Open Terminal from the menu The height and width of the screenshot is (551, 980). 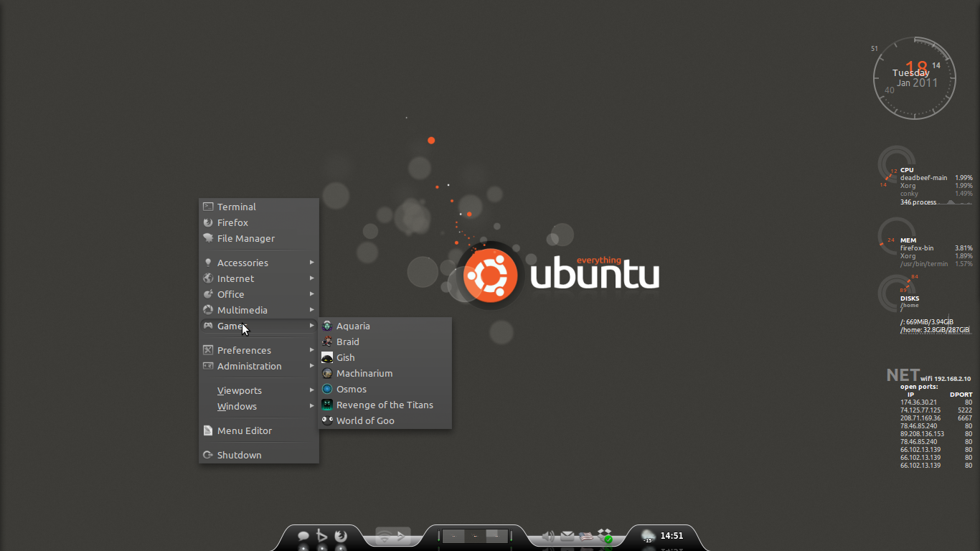point(259,207)
